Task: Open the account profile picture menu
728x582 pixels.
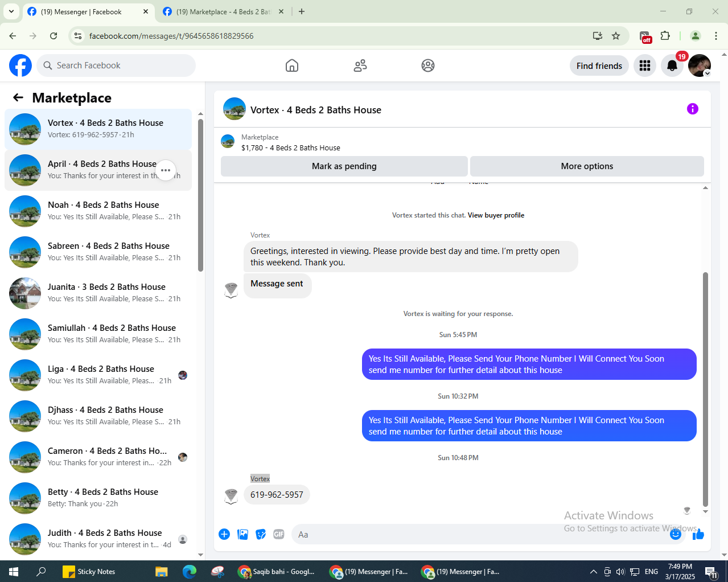Action: (700, 65)
